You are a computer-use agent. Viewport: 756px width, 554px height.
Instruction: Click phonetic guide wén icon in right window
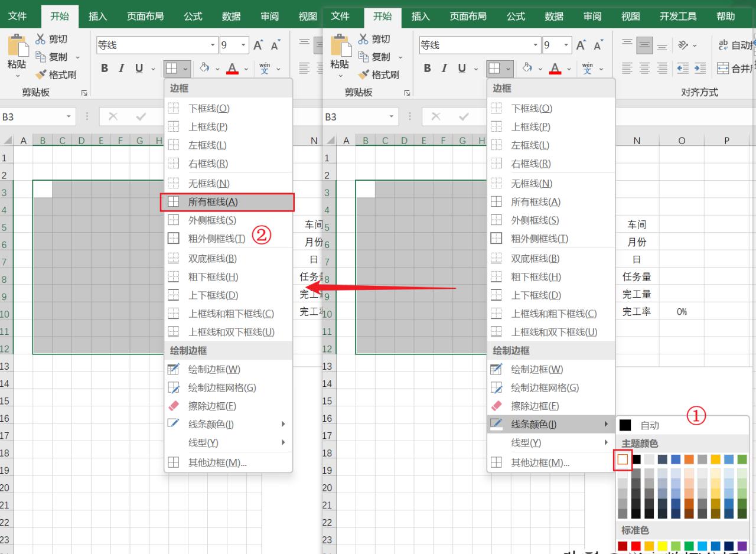point(587,69)
